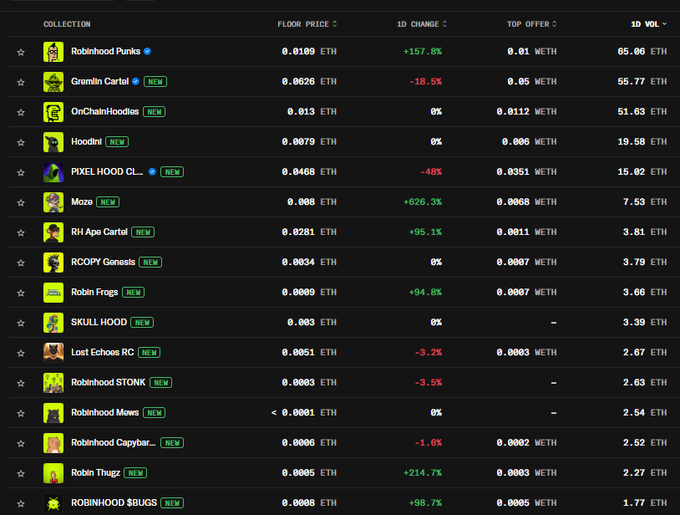Viewport: 680px width, 515px height.
Task: Star the Robinhood Mews row
Action: [20, 414]
